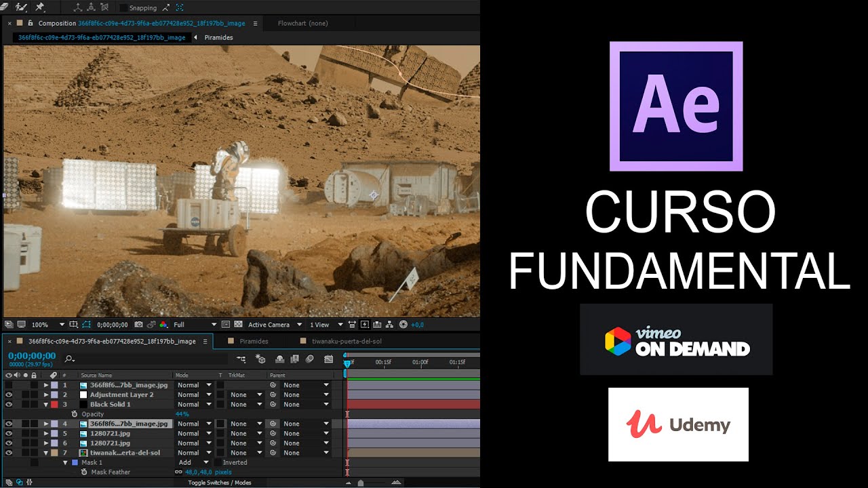Toggle the Fast Previews icon

[364, 325]
